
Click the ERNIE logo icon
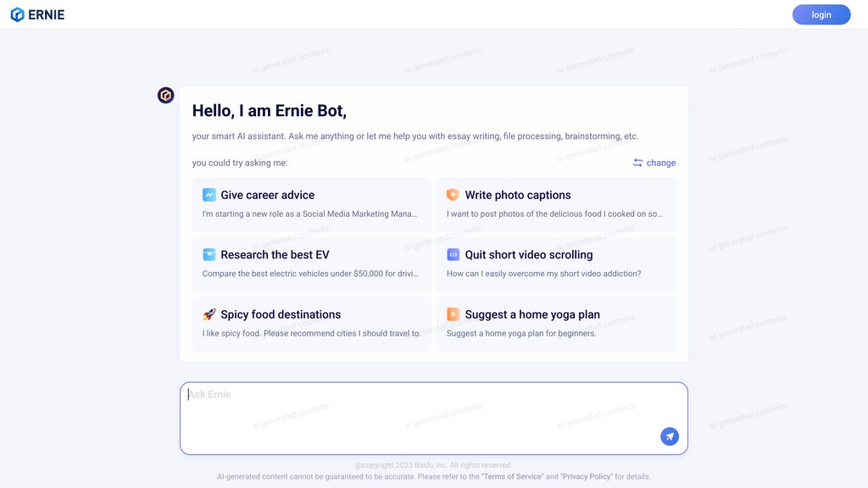click(x=17, y=14)
